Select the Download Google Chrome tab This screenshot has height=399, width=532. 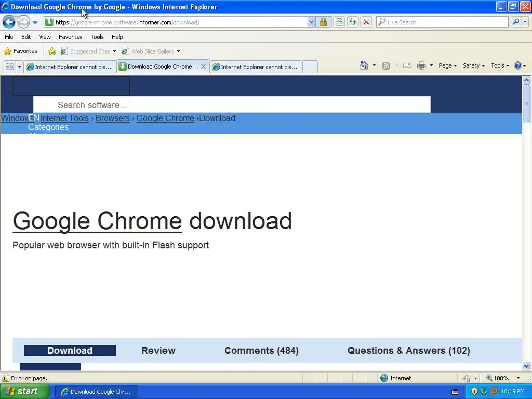(x=159, y=66)
